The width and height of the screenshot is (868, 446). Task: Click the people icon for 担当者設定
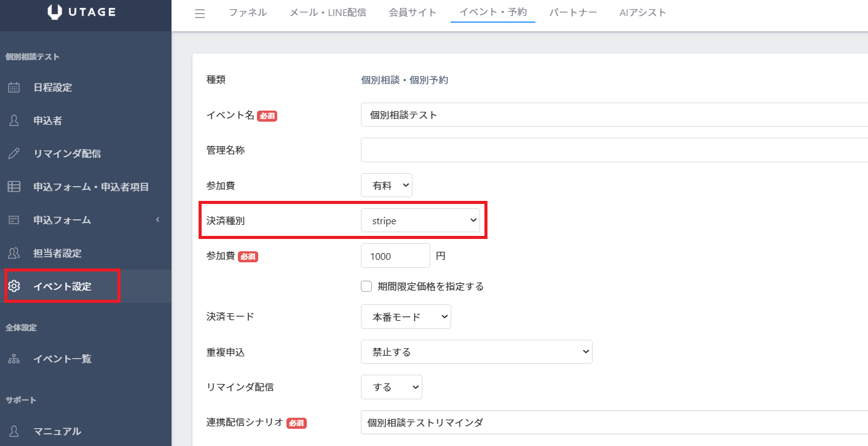tap(14, 253)
